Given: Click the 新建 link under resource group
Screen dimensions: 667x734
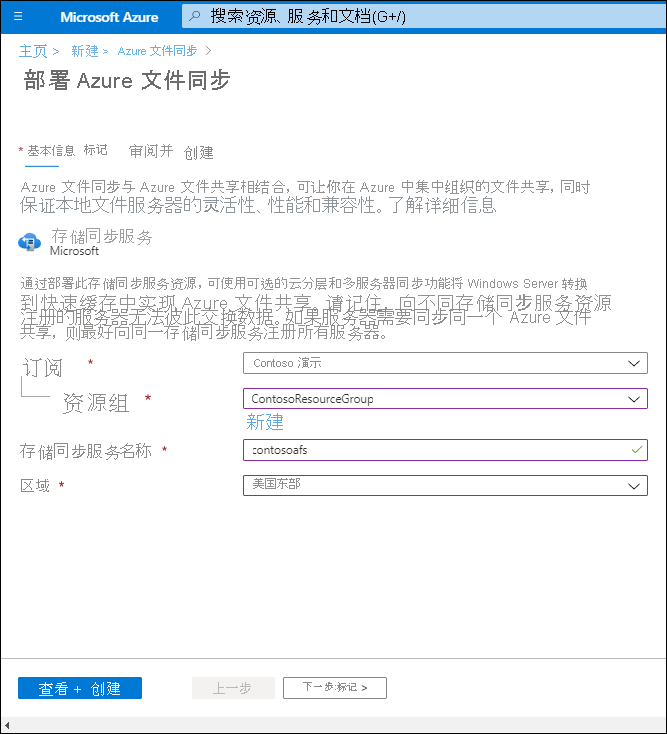Looking at the screenshot, I should click(265, 422).
